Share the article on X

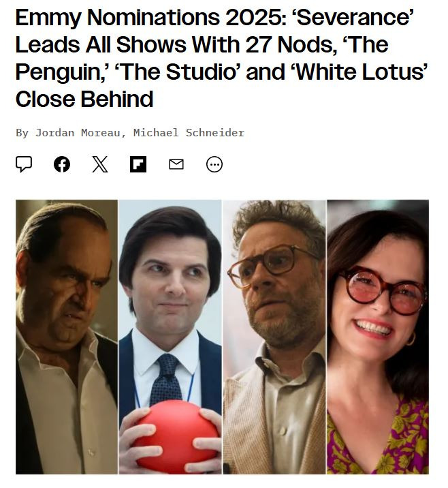(100, 164)
